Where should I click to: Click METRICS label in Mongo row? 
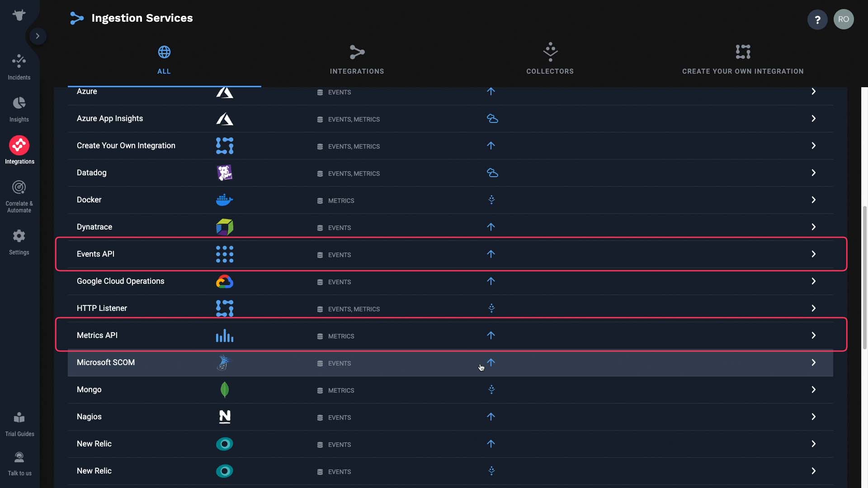(341, 390)
